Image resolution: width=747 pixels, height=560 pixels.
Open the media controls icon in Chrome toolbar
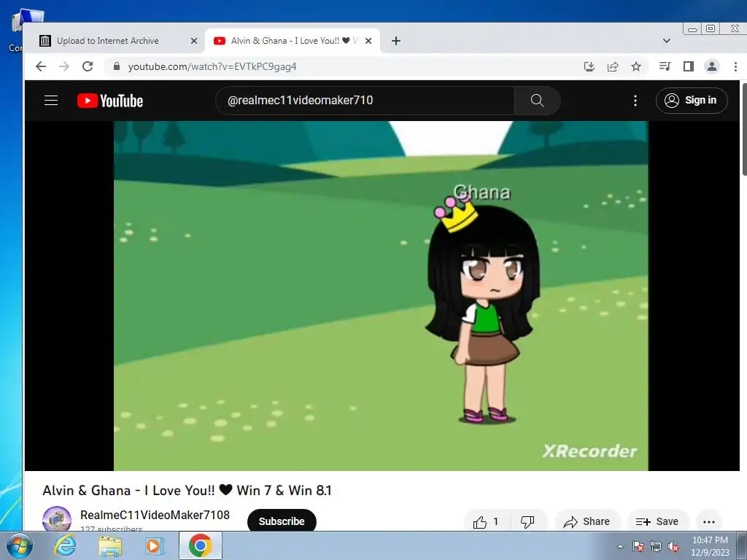point(665,66)
